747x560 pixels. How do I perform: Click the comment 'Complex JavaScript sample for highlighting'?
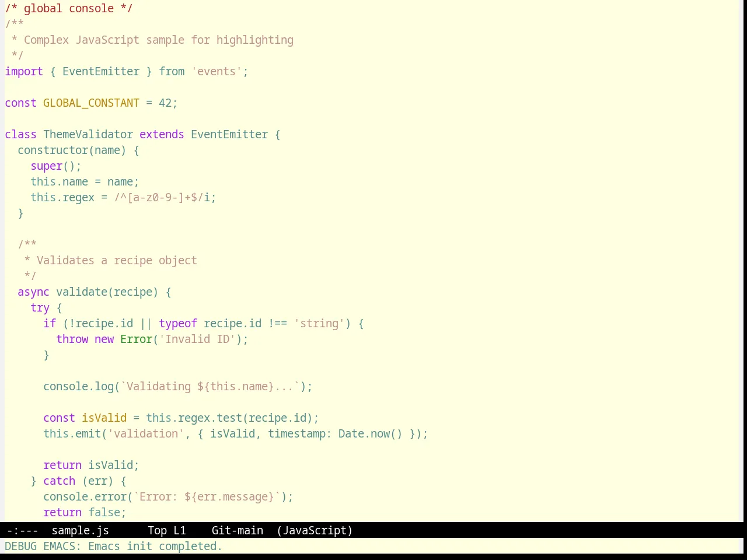click(x=159, y=40)
